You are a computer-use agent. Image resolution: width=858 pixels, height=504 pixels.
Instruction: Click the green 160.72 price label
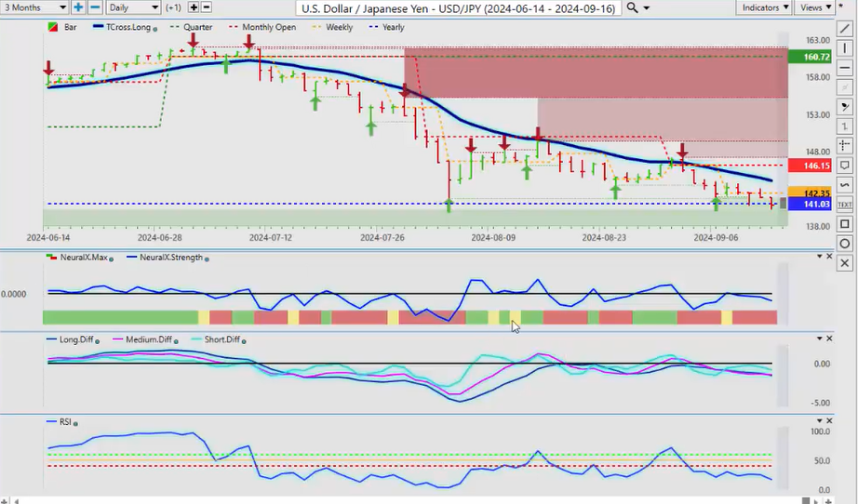tap(810, 57)
